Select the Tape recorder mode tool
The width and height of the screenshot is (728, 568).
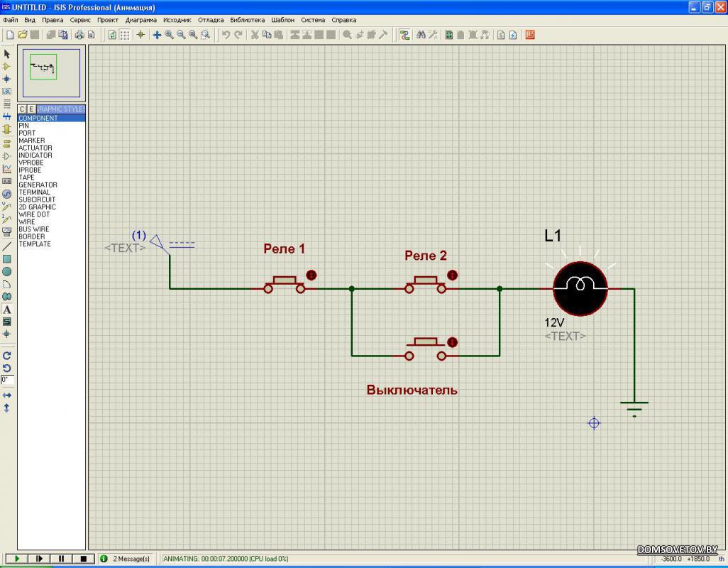(x=6, y=181)
